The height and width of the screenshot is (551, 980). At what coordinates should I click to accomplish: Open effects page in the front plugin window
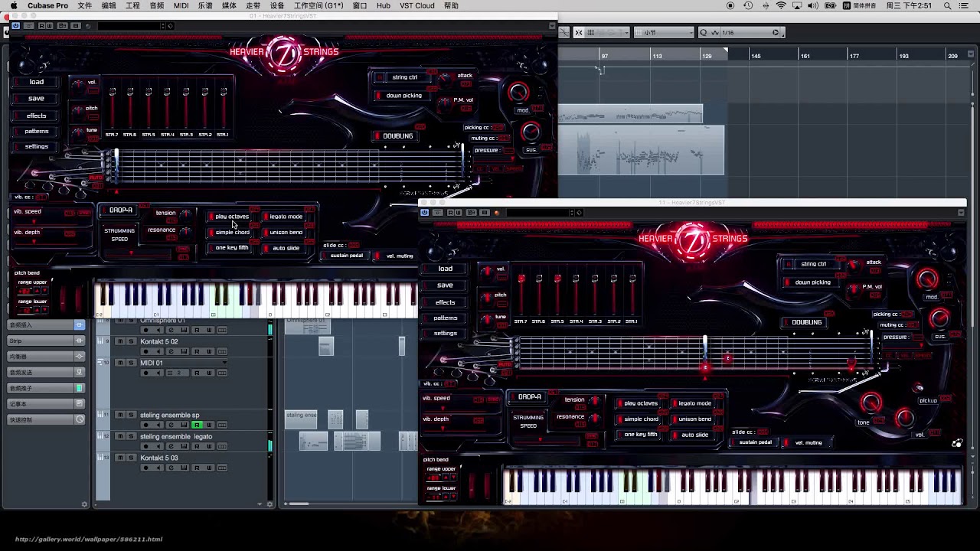[445, 302]
